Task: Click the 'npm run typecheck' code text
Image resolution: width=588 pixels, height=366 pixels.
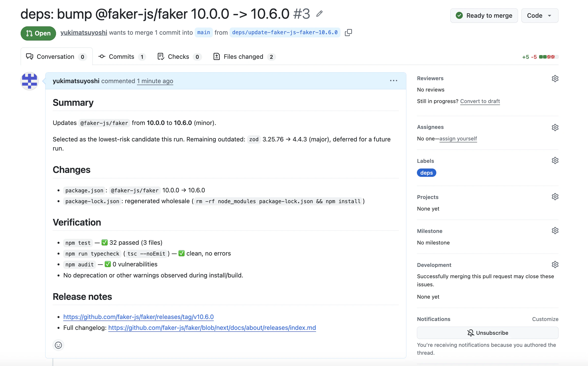Action: (92, 254)
